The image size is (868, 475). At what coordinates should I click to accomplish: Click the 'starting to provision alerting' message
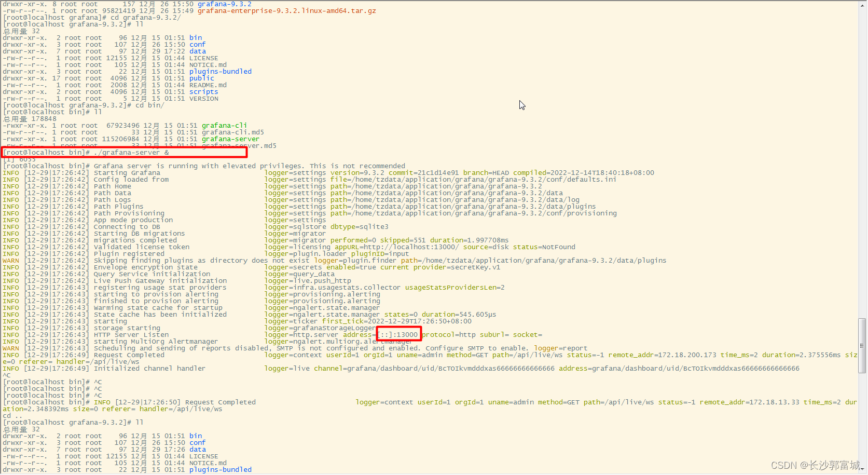156,294
